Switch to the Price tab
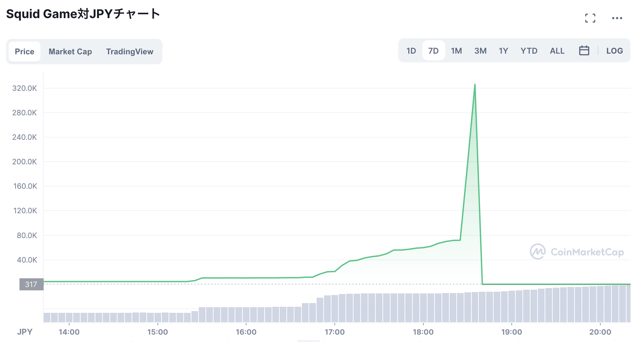 [x=25, y=52]
